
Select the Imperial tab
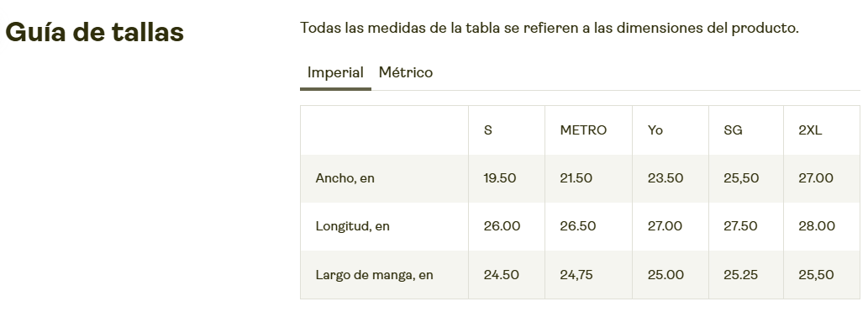coord(335,72)
